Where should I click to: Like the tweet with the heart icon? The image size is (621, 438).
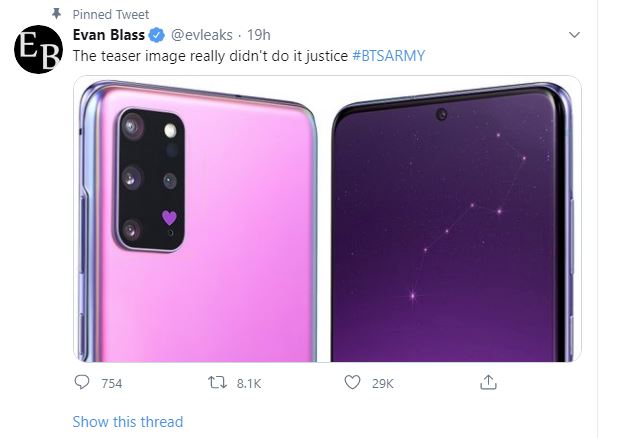(351, 382)
